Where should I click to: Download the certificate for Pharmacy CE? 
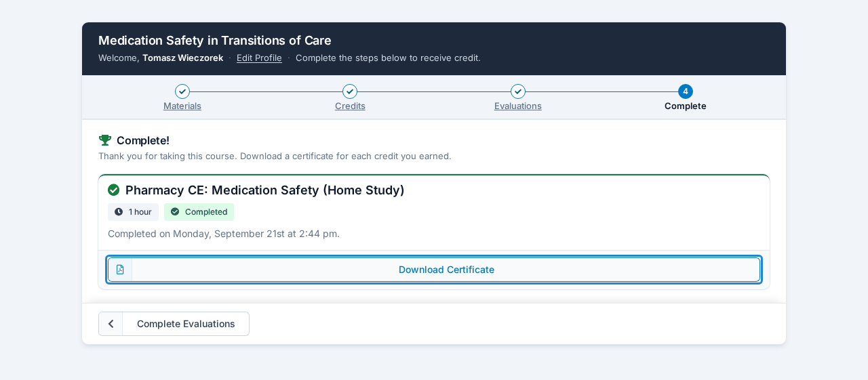[434, 270]
